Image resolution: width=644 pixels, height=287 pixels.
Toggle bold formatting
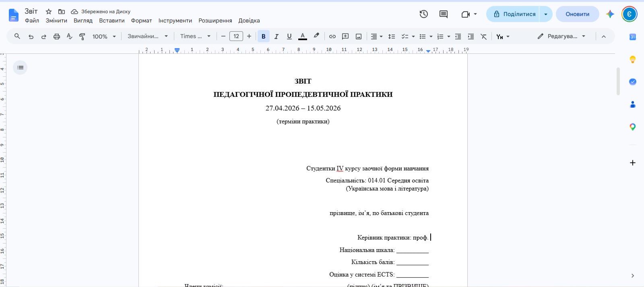tap(264, 36)
